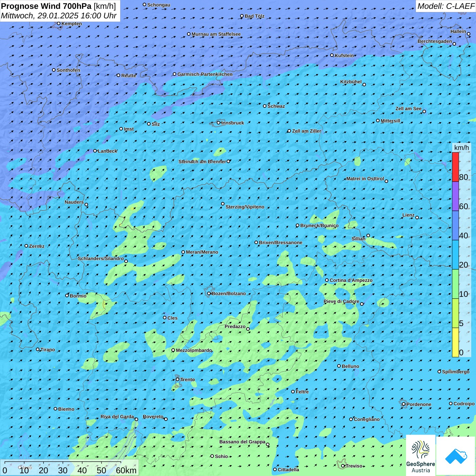Image resolution: width=476 pixels, height=476 pixels.
Task: Click the Pordenone city marker
Action: coord(404,404)
